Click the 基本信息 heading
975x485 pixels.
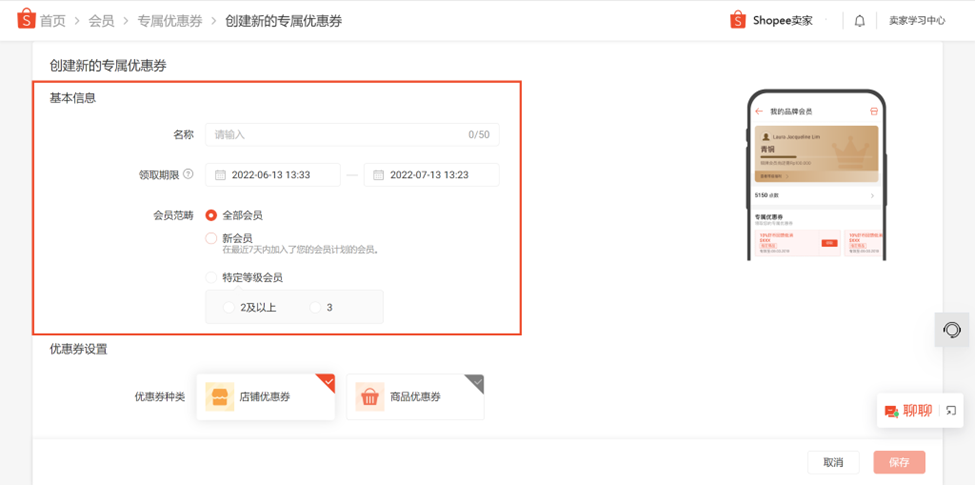click(x=73, y=98)
